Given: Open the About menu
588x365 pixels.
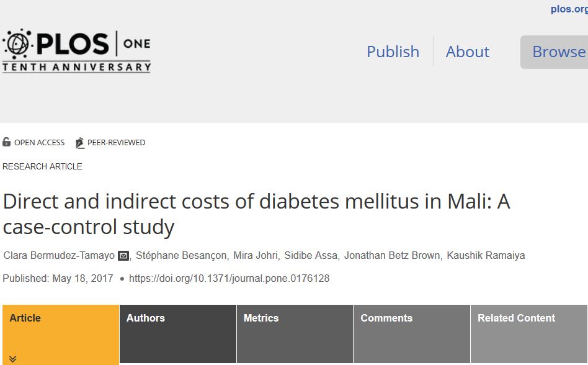Looking at the screenshot, I should tap(467, 52).
